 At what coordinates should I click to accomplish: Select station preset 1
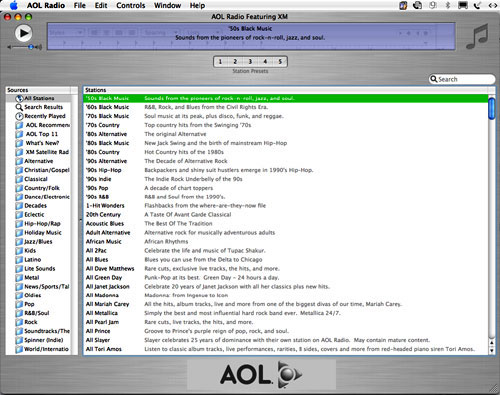click(220, 61)
